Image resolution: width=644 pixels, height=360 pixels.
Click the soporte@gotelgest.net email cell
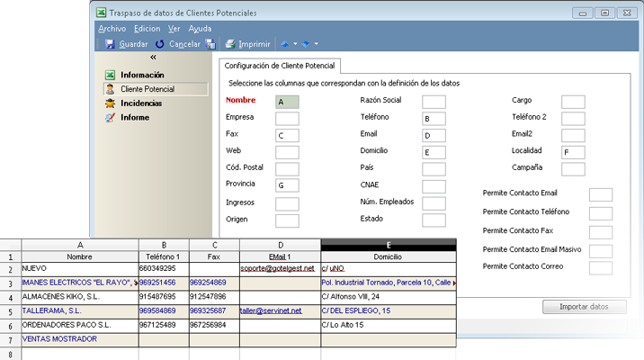280,269
